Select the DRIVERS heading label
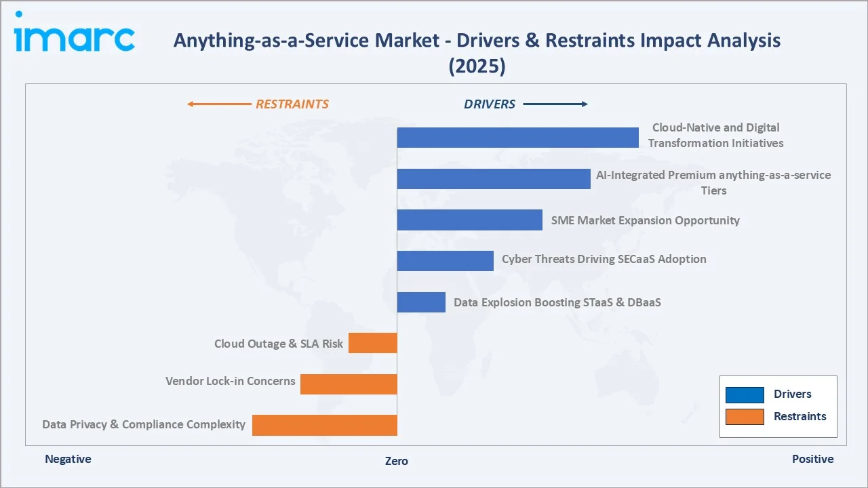 490,104
